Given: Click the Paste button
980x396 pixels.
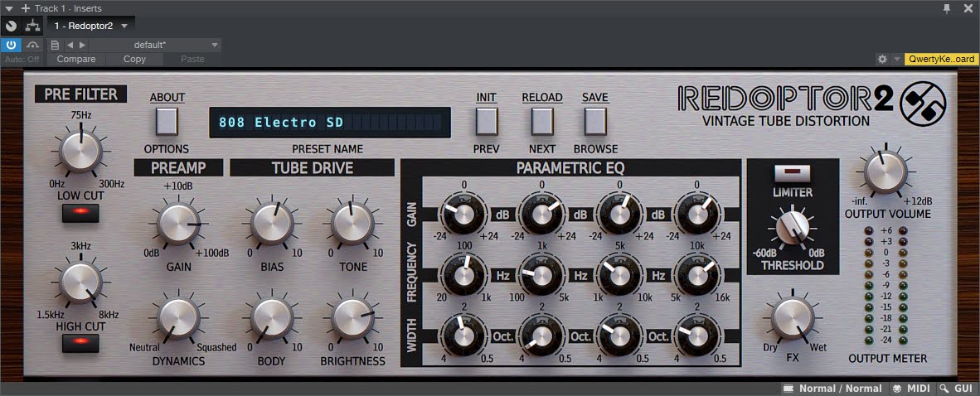Looking at the screenshot, I should tap(192, 60).
